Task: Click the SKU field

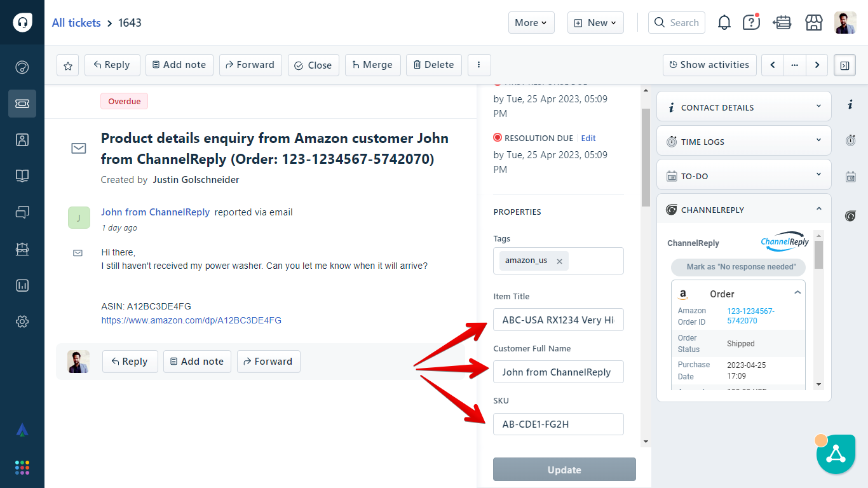Action: [559, 424]
